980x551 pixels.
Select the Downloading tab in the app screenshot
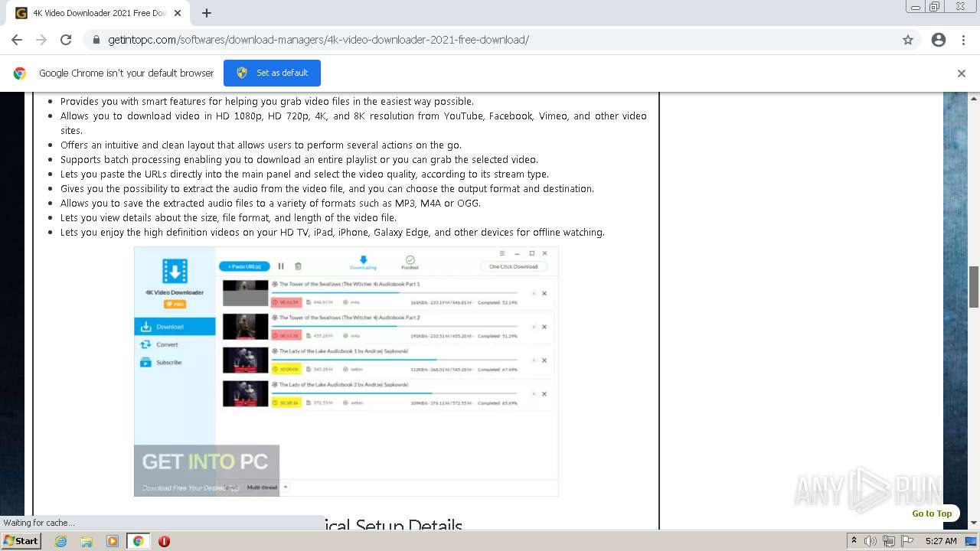tap(363, 263)
